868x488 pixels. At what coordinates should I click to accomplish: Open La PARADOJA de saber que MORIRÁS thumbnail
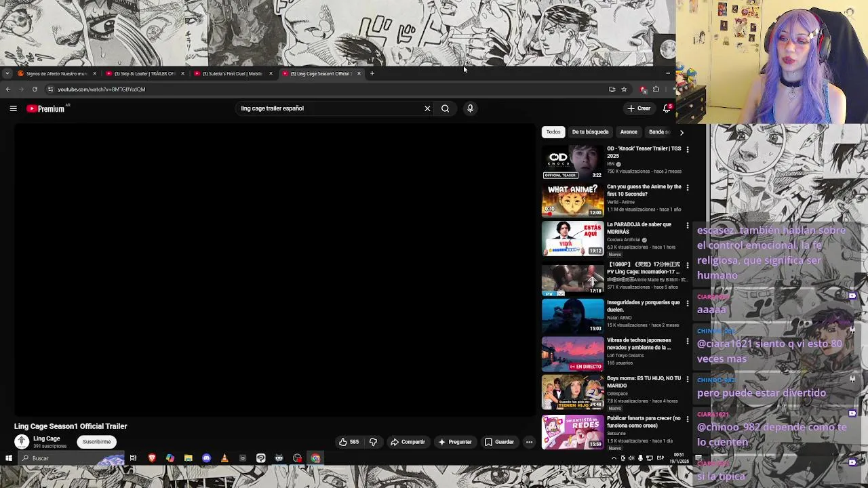click(572, 239)
